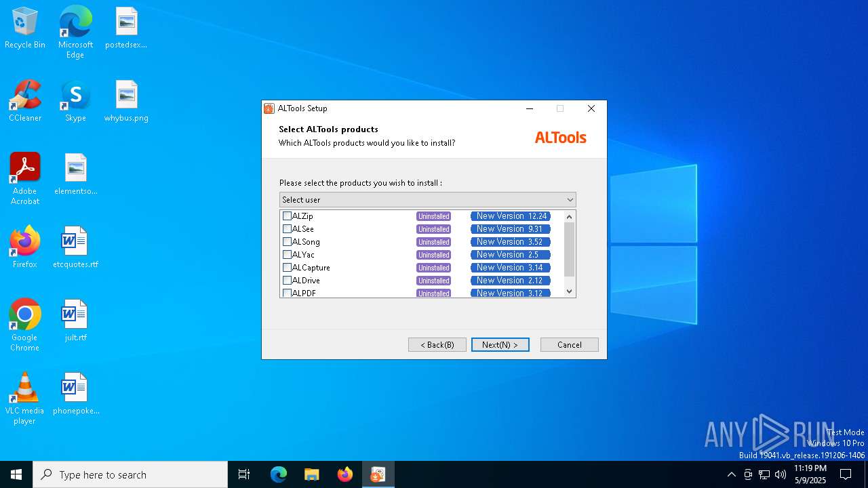Click the Next(N) button
Screen dimensions: 868x488
pos(500,345)
